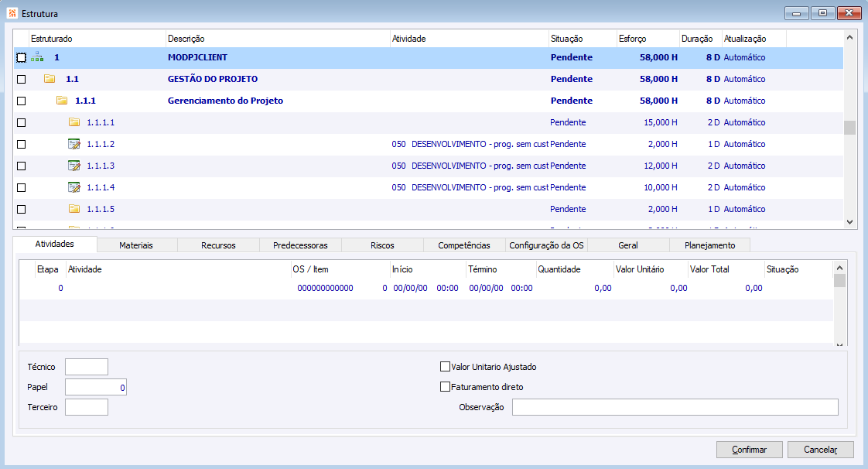Click the folder icon of item 1.1.1.5
868x469 pixels.
(x=74, y=209)
